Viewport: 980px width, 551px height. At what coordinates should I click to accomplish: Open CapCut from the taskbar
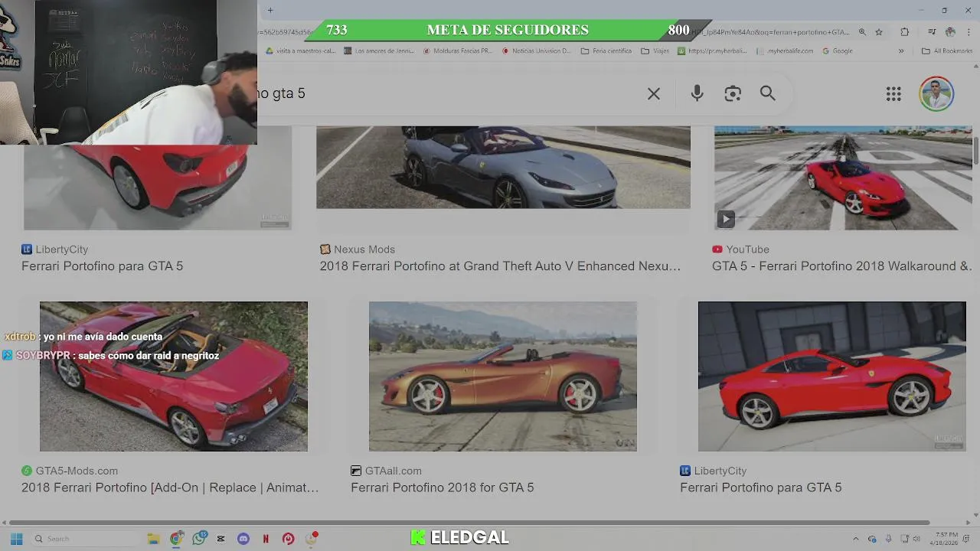221,539
